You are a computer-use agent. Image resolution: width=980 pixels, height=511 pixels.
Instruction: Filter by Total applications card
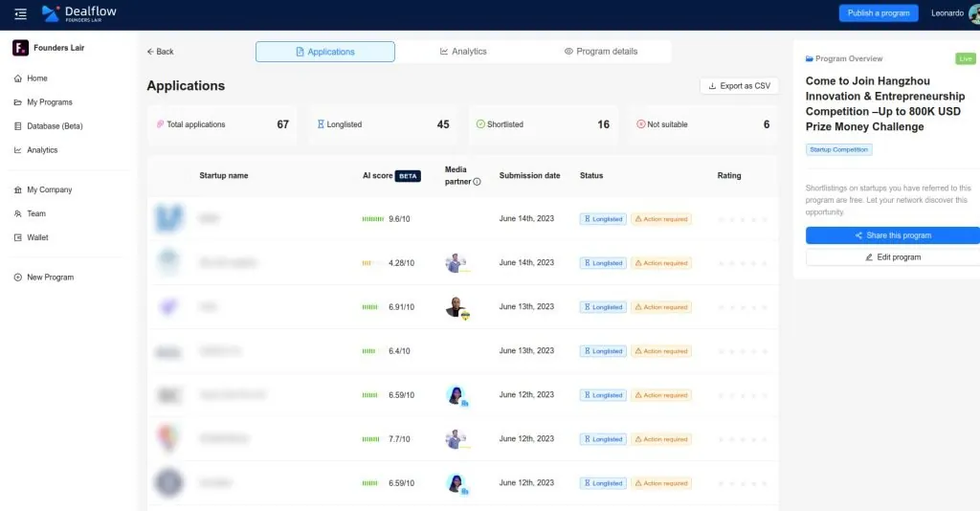(222, 124)
